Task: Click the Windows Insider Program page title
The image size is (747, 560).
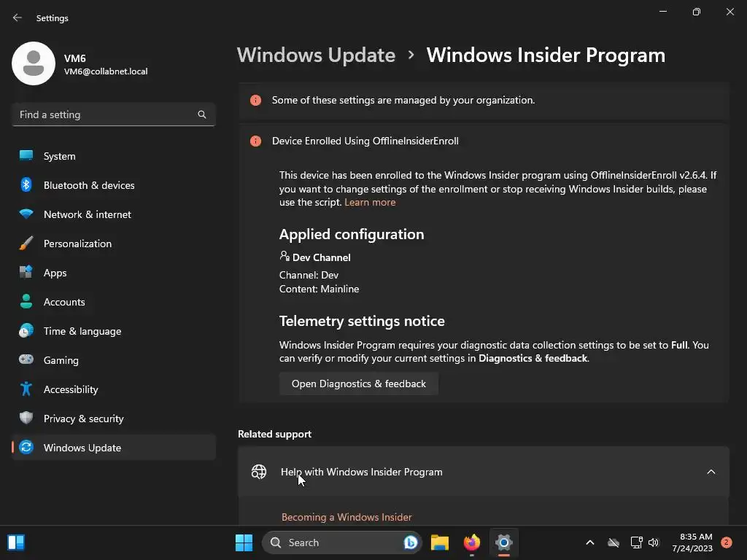Action: [546, 55]
